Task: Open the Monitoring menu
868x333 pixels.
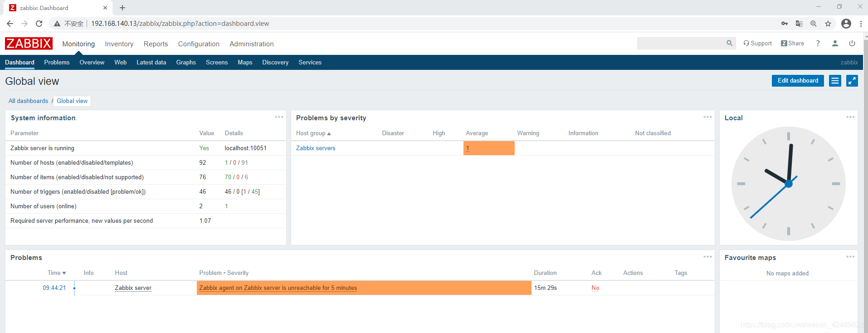Action: coord(78,44)
